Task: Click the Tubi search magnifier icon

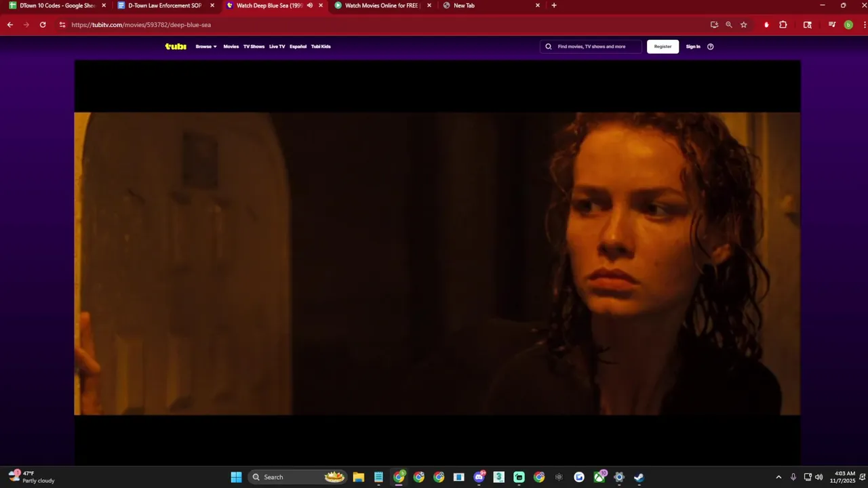Action: (x=549, y=47)
